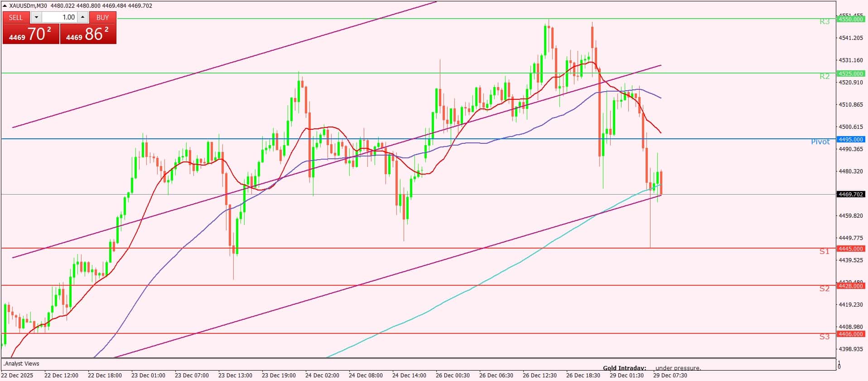This screenshot has height=381, width=868.
Task: Click the 4445.000 red price tag
Action: [851, 249]
